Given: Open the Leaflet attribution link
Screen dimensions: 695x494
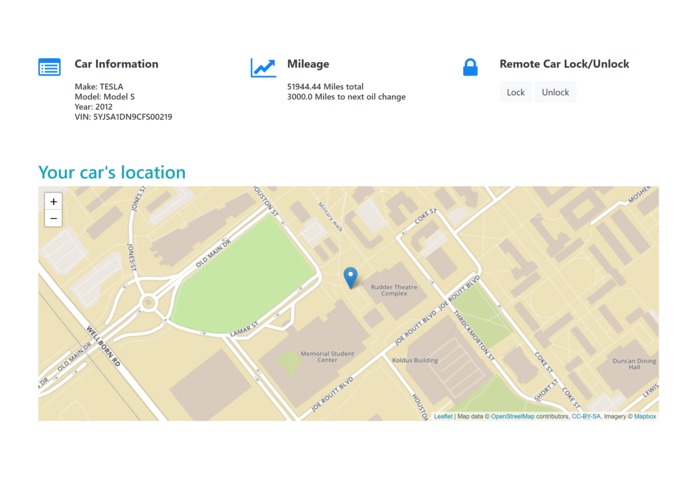Looking at the screenshot, I should (443, 416).
